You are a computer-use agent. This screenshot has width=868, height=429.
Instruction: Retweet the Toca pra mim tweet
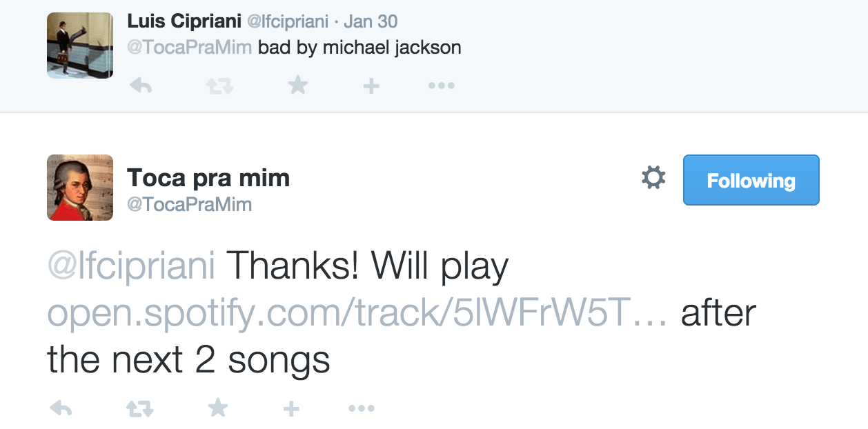coord(140,409)
